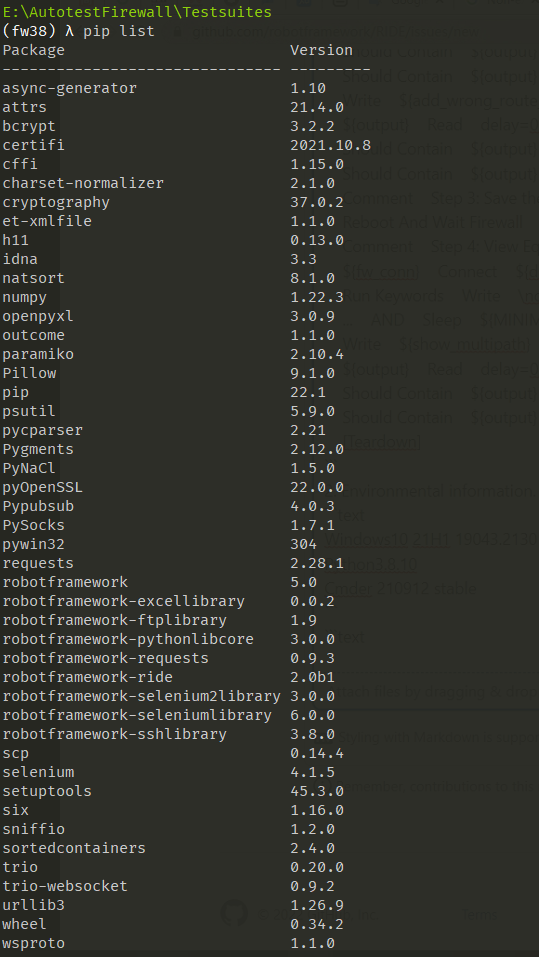The width and height of the screenshot is (539, 957).
Task: Select the Pygments package name
Action: [x=38, y=449]
